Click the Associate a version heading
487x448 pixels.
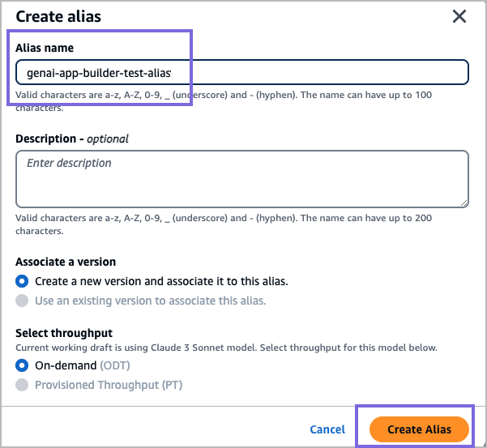click(66, 262)
